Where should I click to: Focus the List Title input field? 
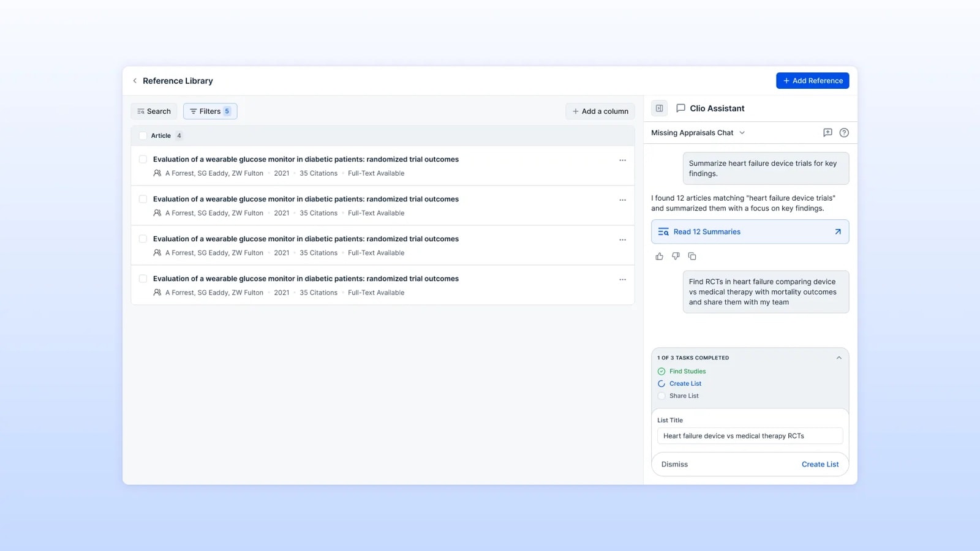[x=750, y=436]
